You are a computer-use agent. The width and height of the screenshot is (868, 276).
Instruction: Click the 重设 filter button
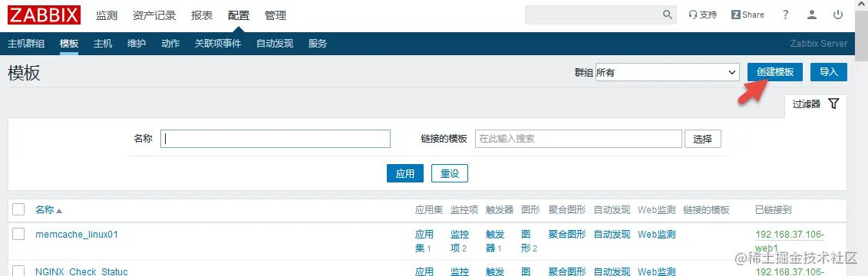pos(450,173)
